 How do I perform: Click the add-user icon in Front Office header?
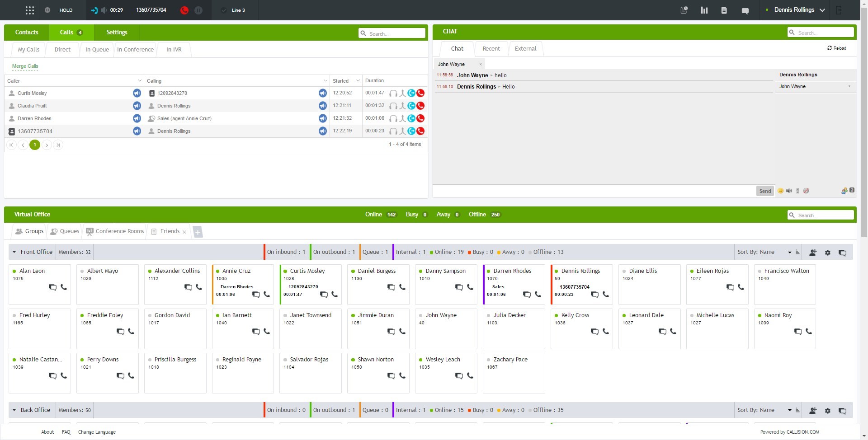812,252
